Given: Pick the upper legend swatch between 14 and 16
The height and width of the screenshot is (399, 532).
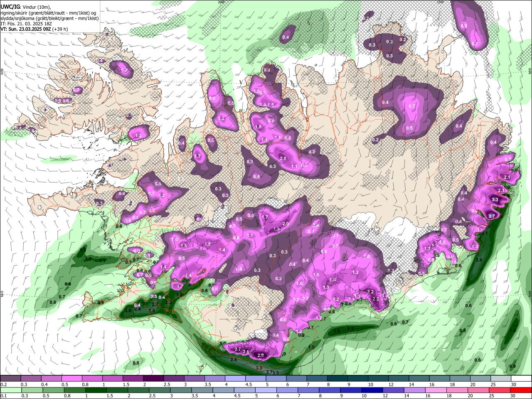Looking at the screenshot, I should pos(419,378).
